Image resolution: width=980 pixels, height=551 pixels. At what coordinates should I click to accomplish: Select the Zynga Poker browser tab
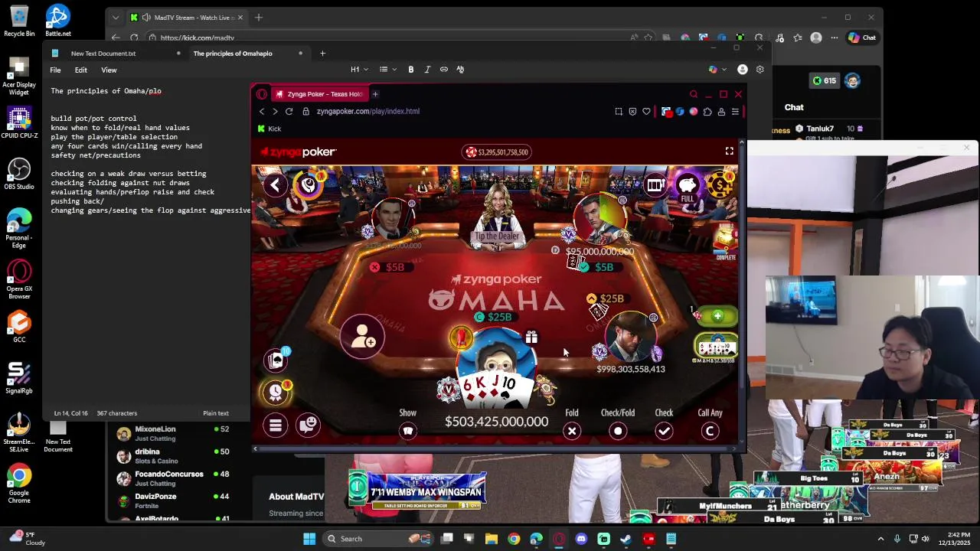point(318,94)
